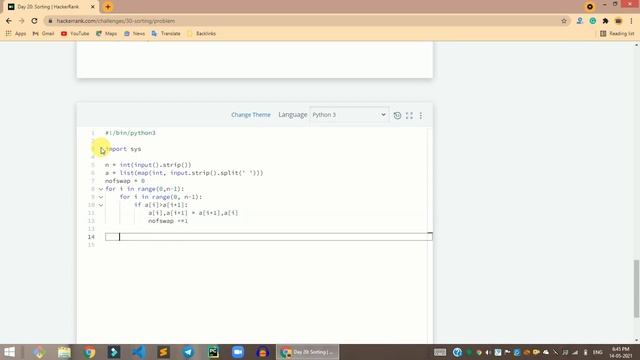Launch Chrome from the taskbar
The width and height of the screenshot is (640, 360).
click(x=89, y=352)
